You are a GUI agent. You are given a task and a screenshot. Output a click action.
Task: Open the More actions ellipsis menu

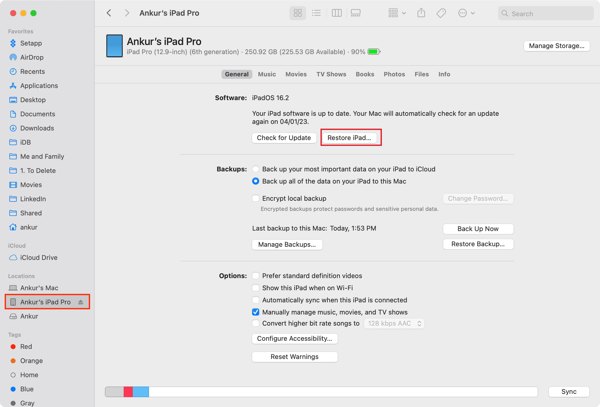click(466, 13)
